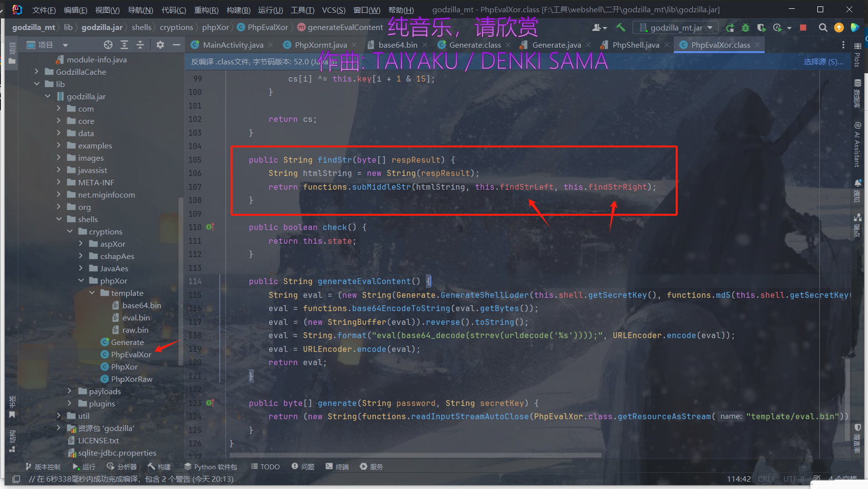Click the Choose Sources (选择源) link
This screenshot has height=489, width=868.
(x=823, y=61)
